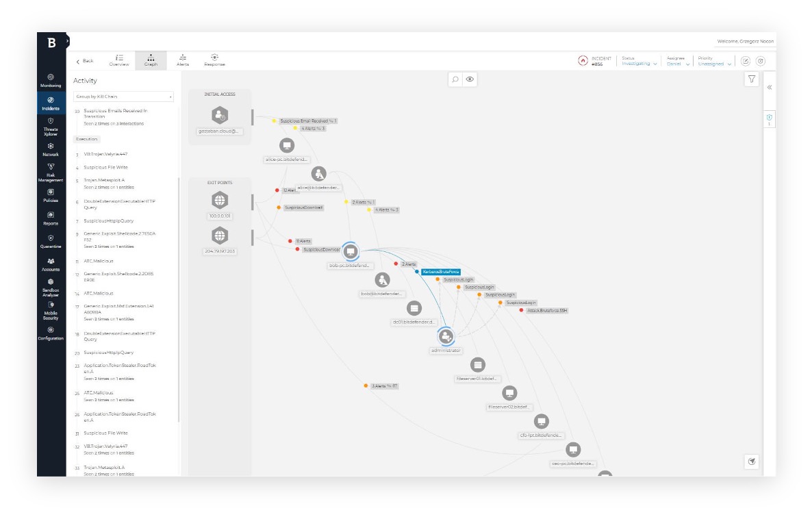Select the Suspicious File Write activity item
Screen dimensions: 812x519
105,167
